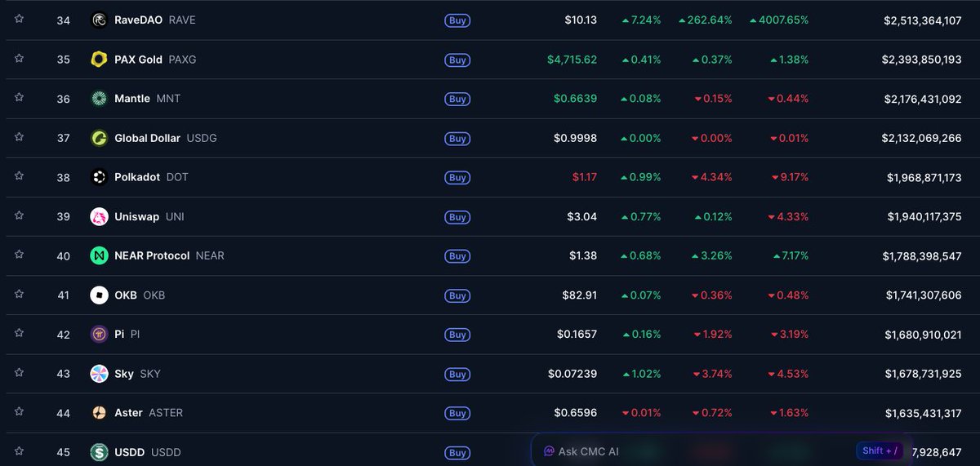The width and height of the screenshot is (980, 466).
Task: Click the Mantle coin logo
Action: tap(99, 98)
